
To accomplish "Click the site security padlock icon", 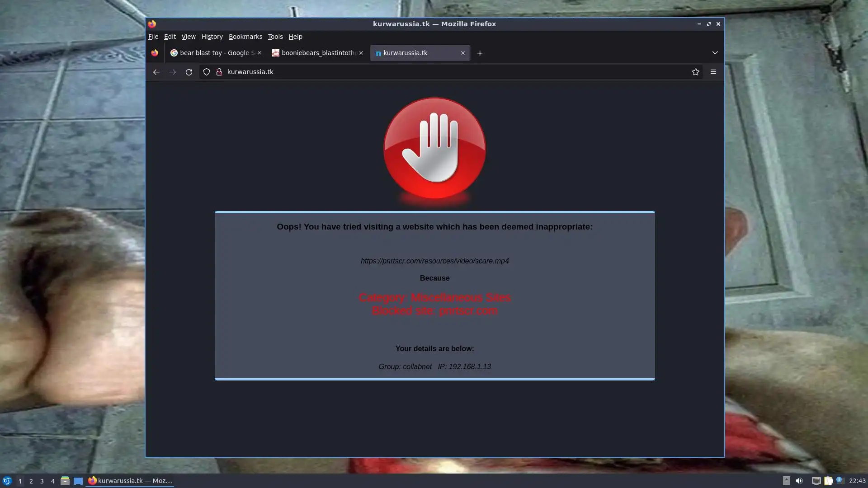I will [x=219, y=72].
